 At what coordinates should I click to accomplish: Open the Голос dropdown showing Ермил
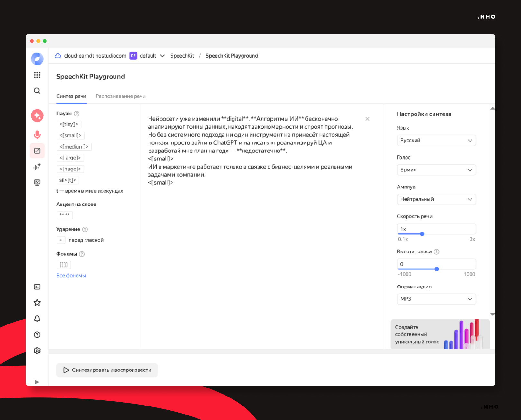(x=436, y=170)
